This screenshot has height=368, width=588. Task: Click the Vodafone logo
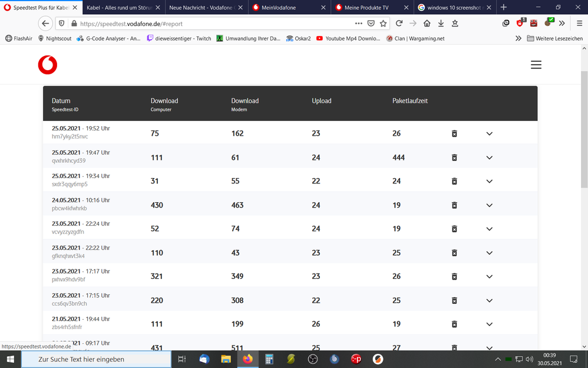point(48,65)
